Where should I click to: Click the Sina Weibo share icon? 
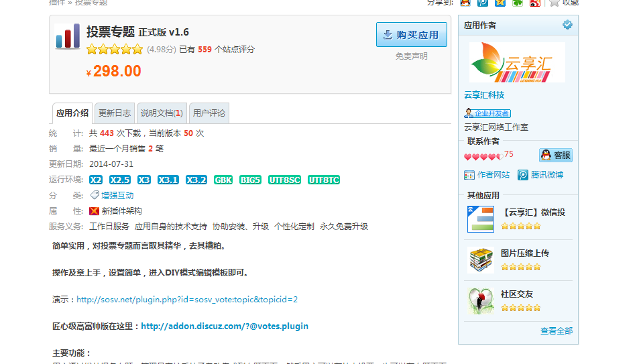[534, 3]
